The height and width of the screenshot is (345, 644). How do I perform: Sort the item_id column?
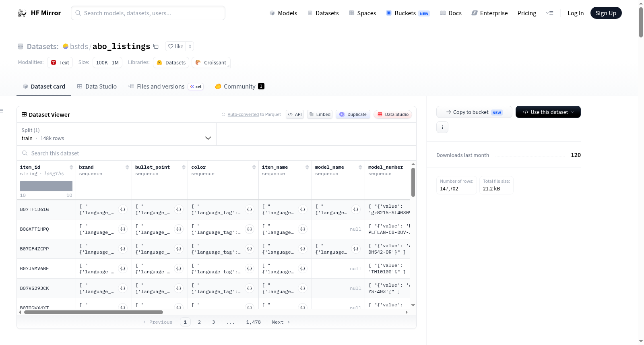[71, 167]
